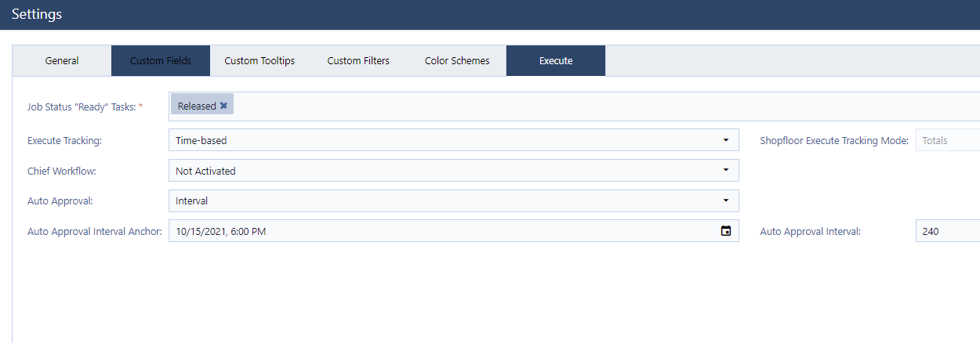Click the Auto Approval Interval field showing 240

coord(948,231)
